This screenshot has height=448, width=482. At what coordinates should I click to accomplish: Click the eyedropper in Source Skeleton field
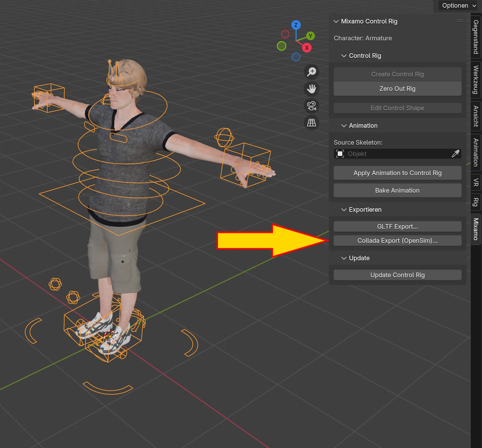pyautogui.click(x=455, y=154)
